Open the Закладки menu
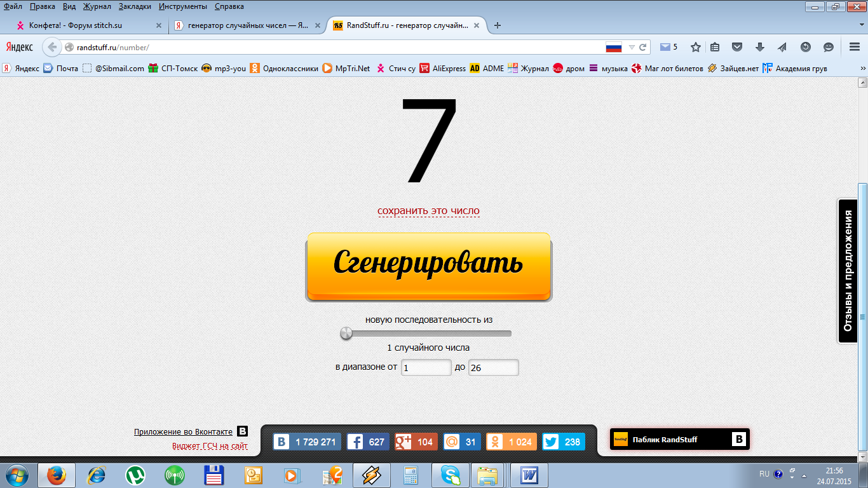The image size is (868, 488). click(135, 6)
